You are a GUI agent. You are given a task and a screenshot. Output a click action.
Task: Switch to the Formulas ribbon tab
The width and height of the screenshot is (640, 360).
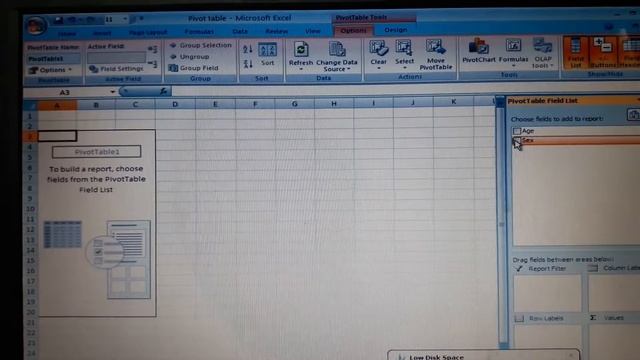point(199,32)
